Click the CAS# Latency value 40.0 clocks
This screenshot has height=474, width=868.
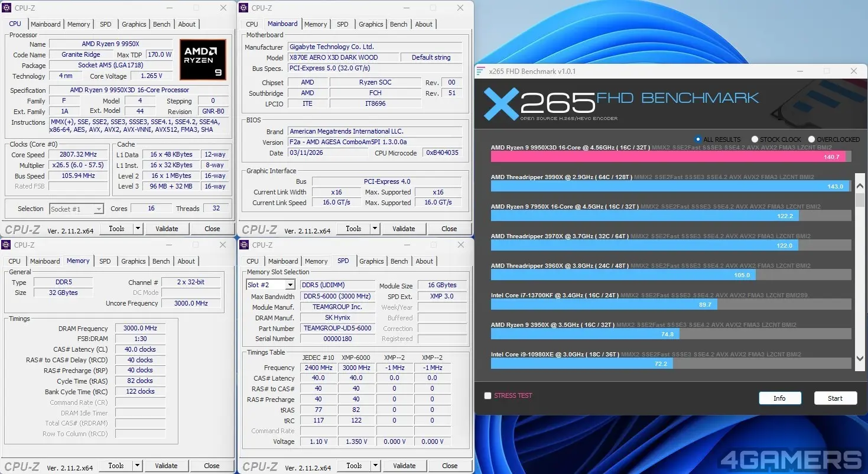(139, 349)
